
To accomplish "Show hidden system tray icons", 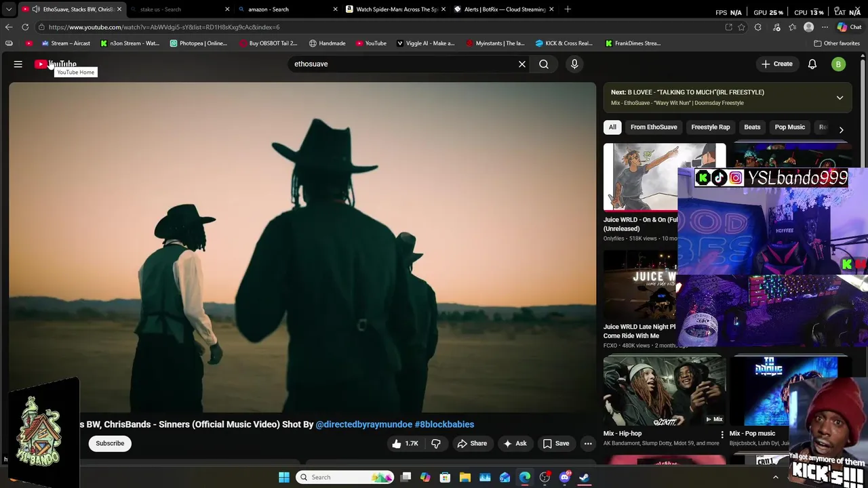I will [776, 477].
